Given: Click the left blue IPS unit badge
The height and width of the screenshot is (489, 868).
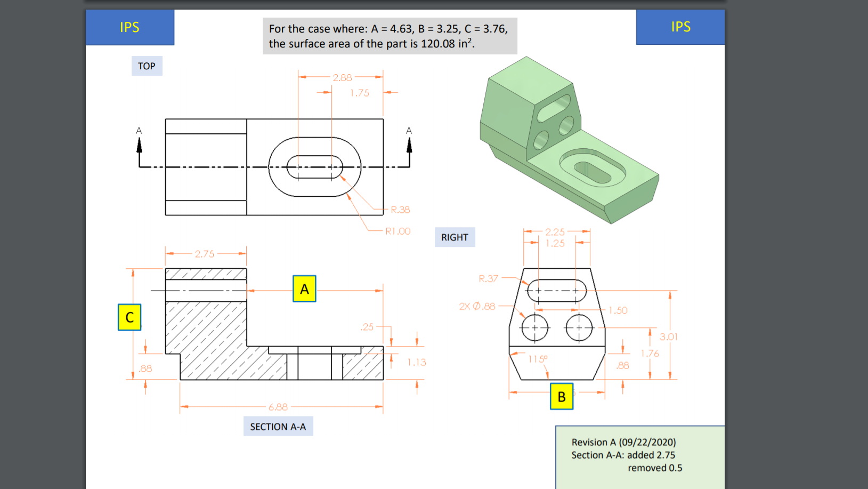Looking at the screenshot, I should 129,27.
